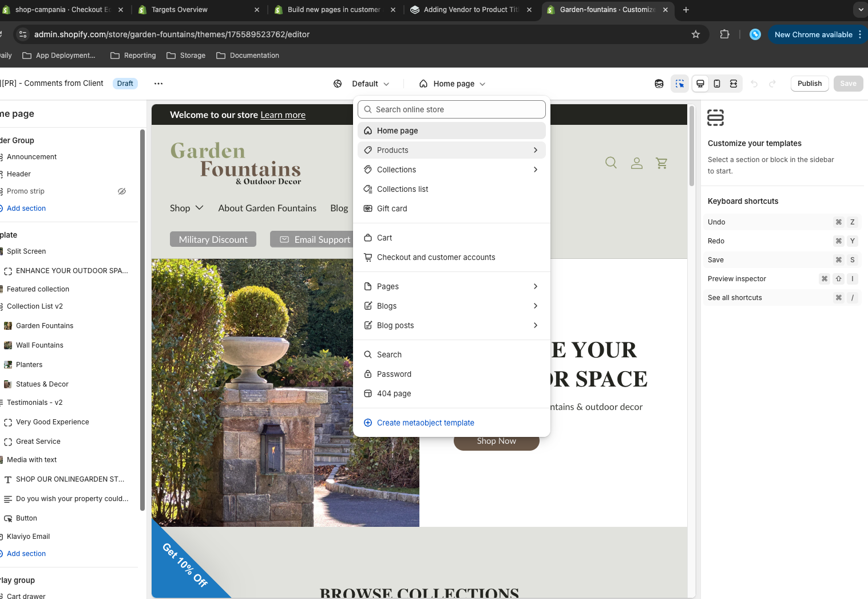Open the three-dots theme actions menu

(x=158, y=84)
